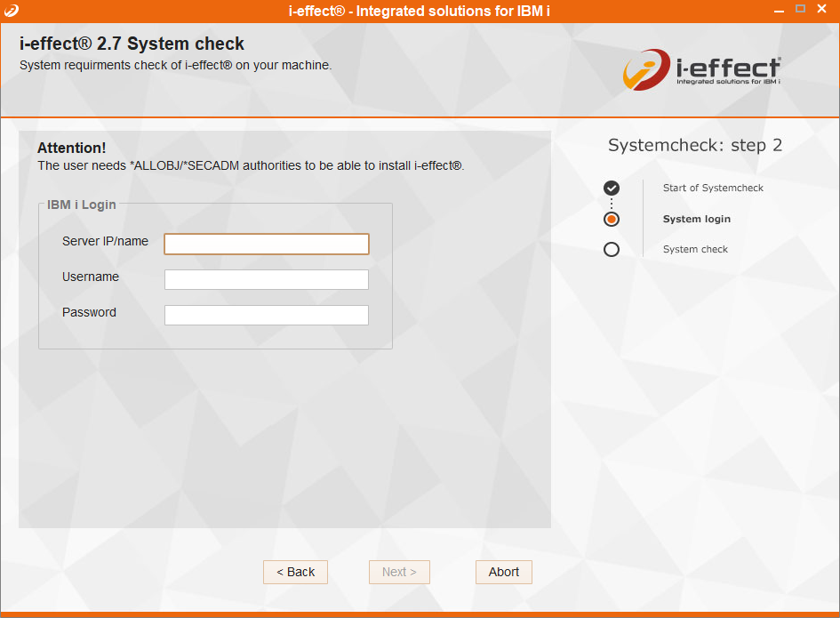The height and width of the screenshot is (618, 840).
Task: Click the 'Attention!' heading text
Action: tap(72, 148)
